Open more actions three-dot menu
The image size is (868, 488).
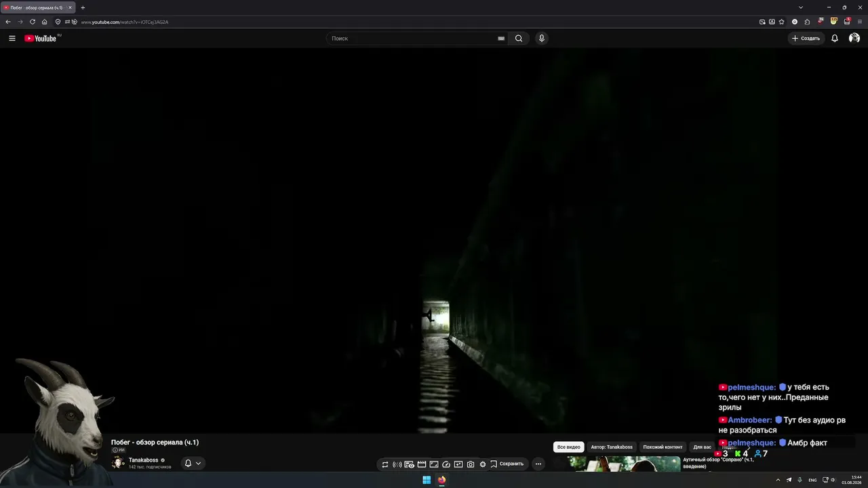pos(538,464)
